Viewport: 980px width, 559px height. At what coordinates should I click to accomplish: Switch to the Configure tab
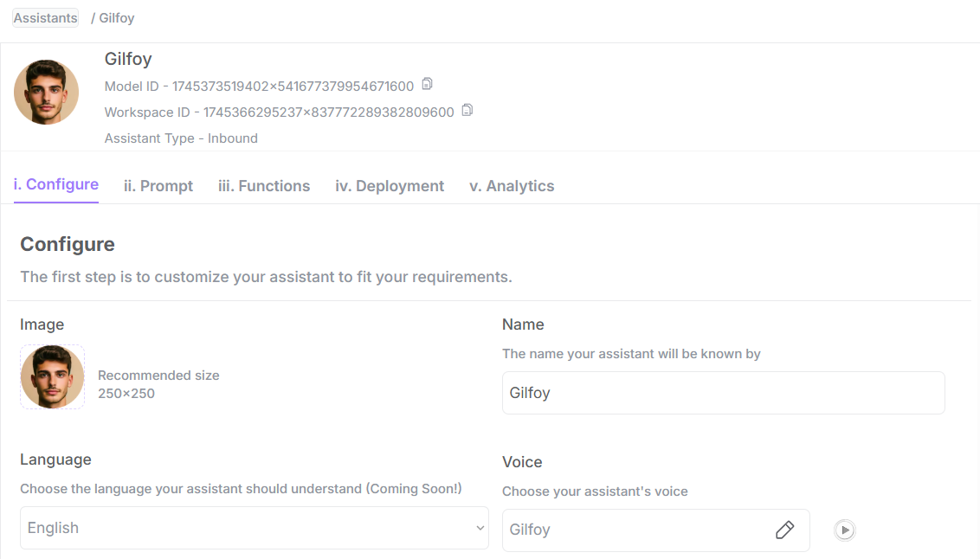56,184
